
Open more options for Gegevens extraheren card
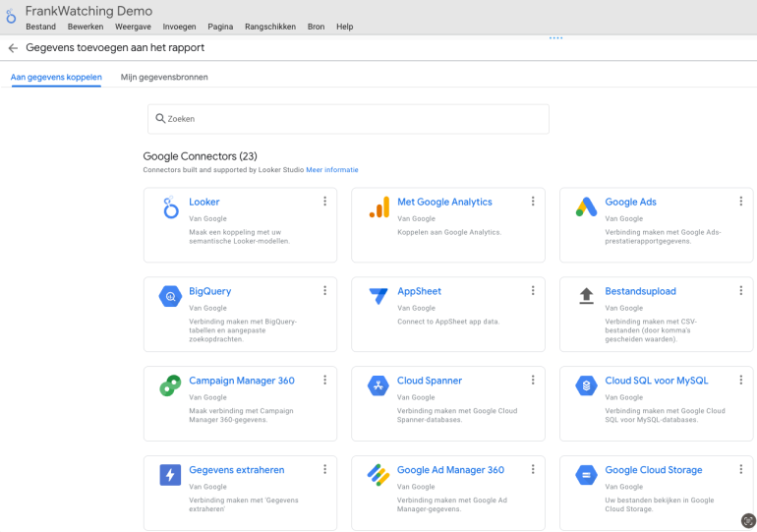pos(324,469)
